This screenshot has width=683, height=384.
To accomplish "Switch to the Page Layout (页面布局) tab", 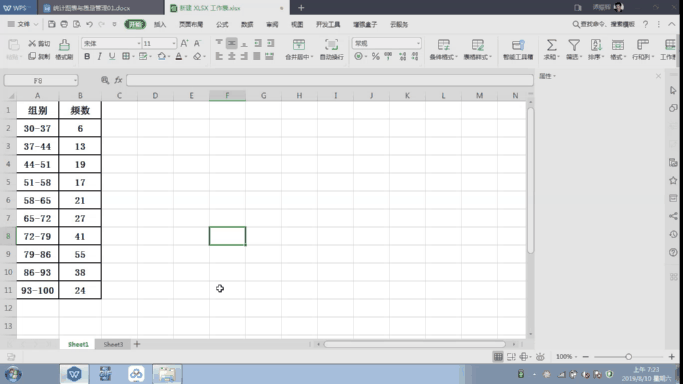I will [x=191, y=24].
